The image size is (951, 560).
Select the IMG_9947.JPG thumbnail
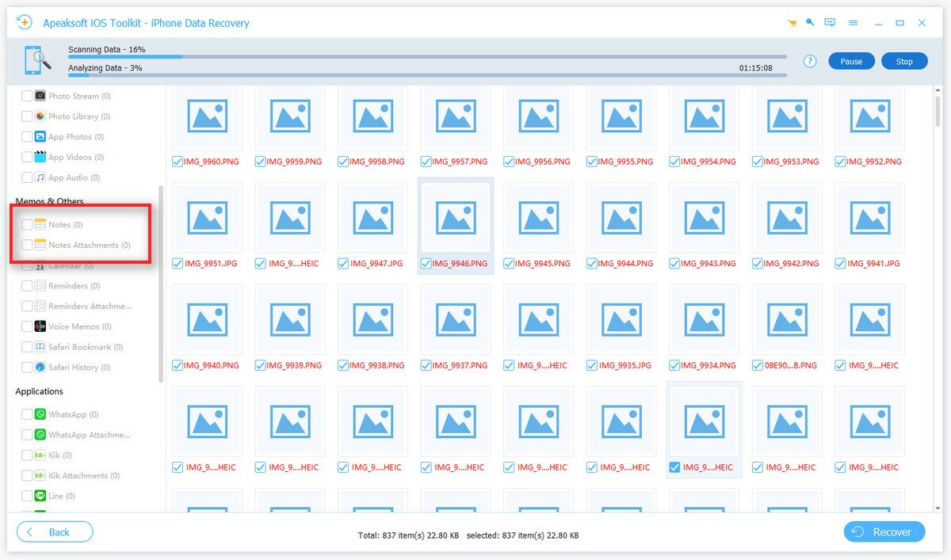coord(372,218)
